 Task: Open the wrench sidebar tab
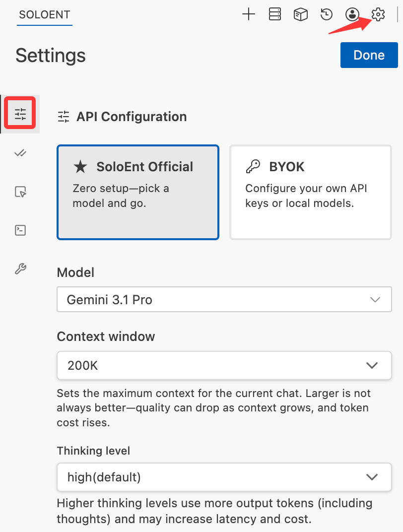pyautogui.click(x=20, y=268)
